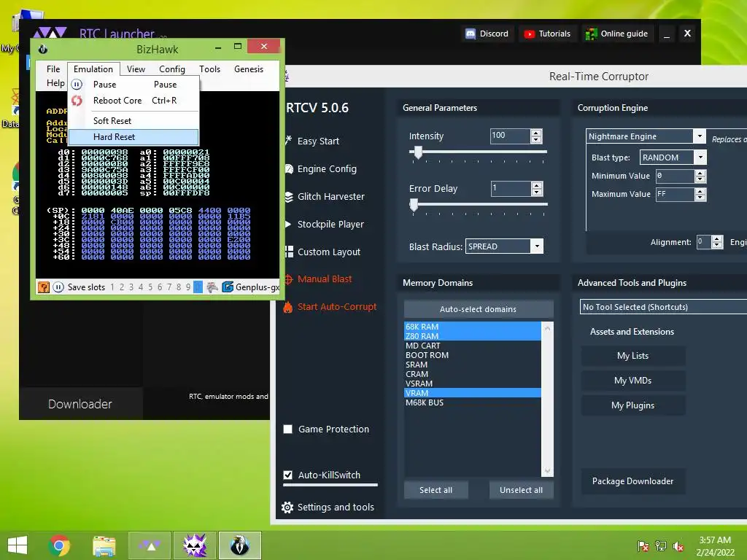Image resolution: width=747 pixels, height=560 pixels.
Task: Click the Error Delay slider handle
Action: [414, 205]
